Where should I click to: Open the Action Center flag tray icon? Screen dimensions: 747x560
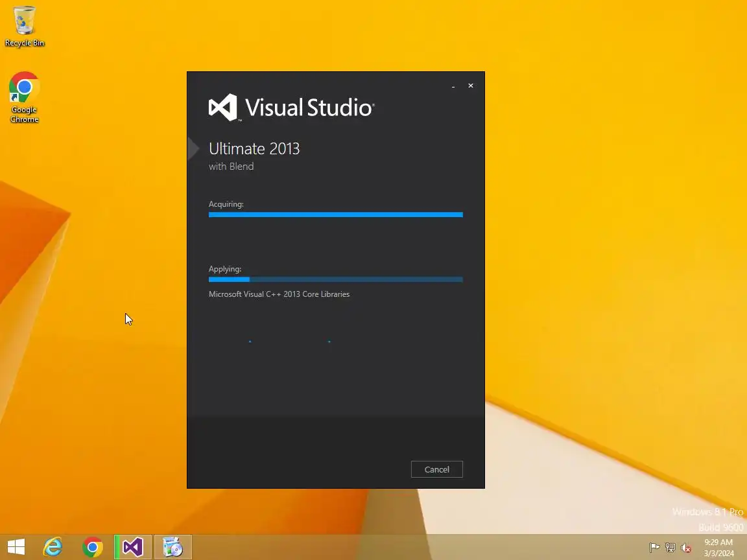click(x=654, y=548)
